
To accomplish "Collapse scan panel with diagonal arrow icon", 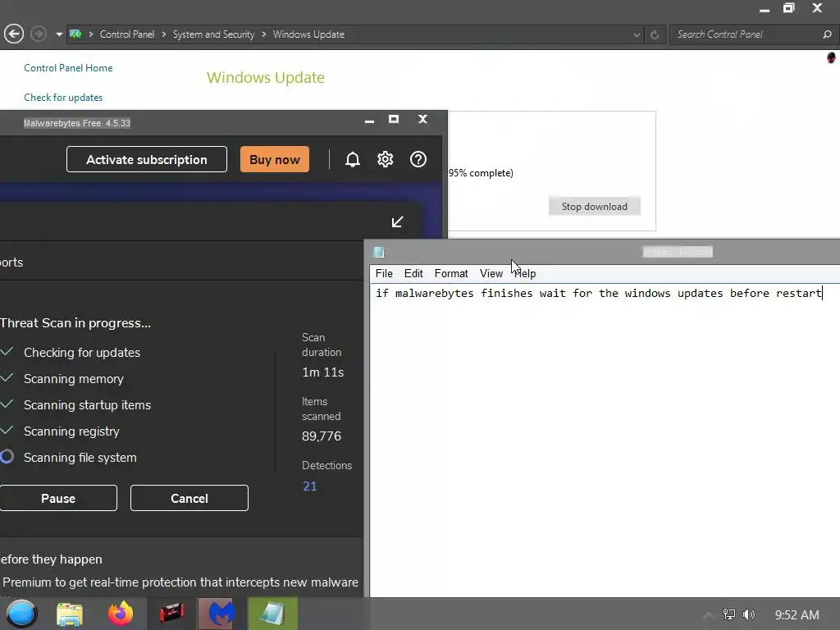I will click(x=397, y=221).
